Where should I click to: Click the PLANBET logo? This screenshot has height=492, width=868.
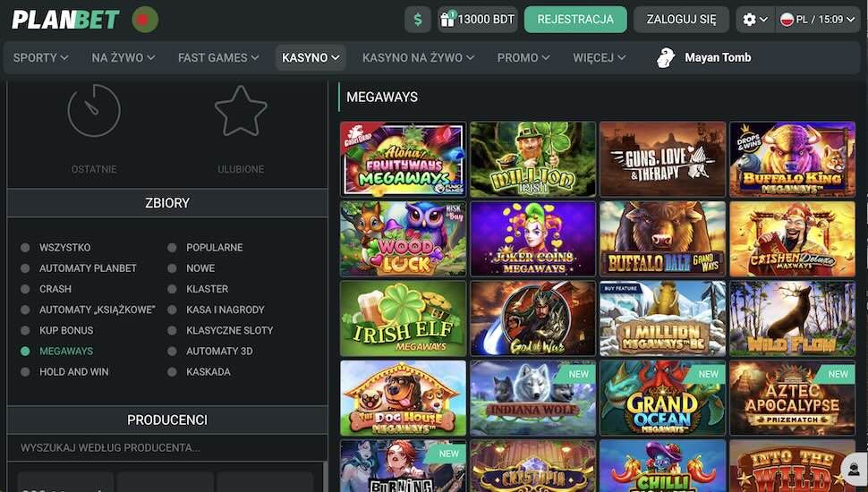[x=65, y=20]
